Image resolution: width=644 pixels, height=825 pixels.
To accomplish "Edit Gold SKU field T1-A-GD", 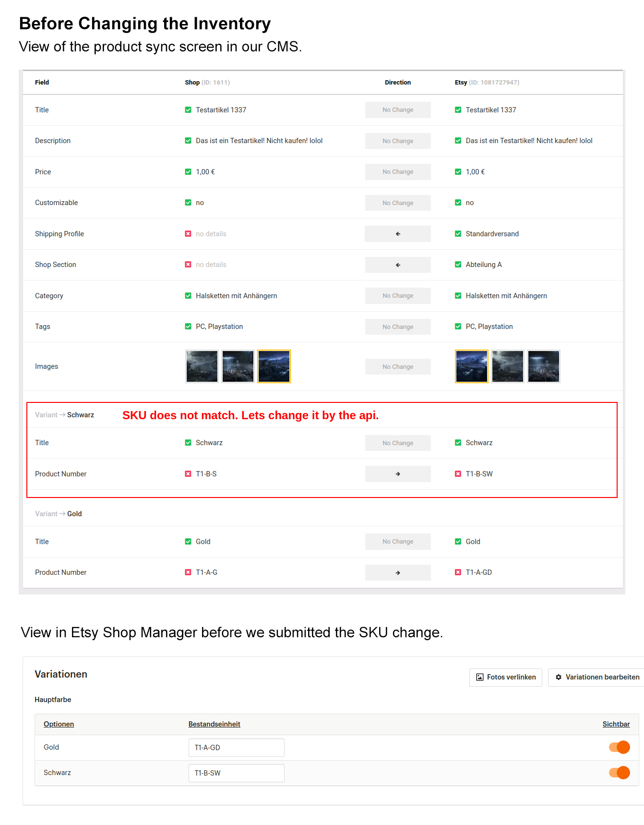I will pos(236,748).
